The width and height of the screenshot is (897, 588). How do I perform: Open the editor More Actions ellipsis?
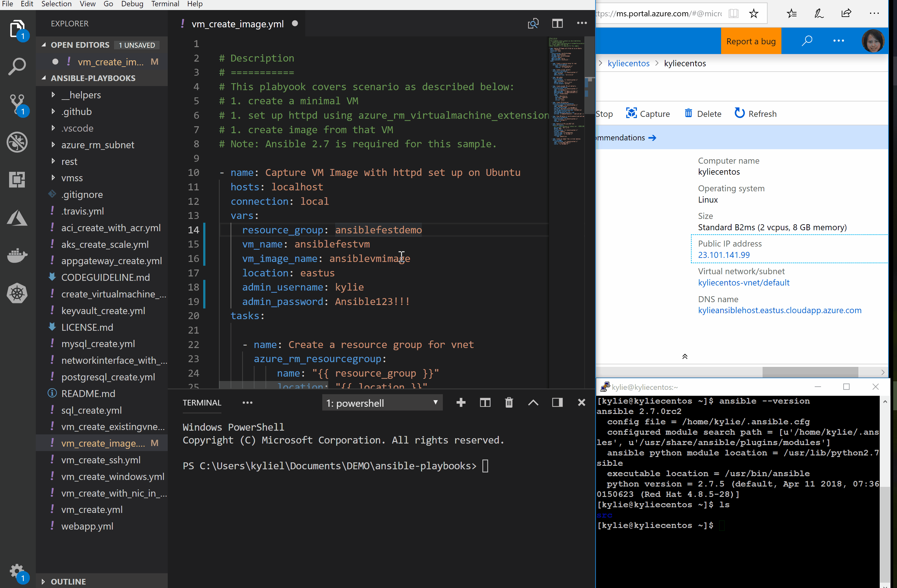[582, 23]
